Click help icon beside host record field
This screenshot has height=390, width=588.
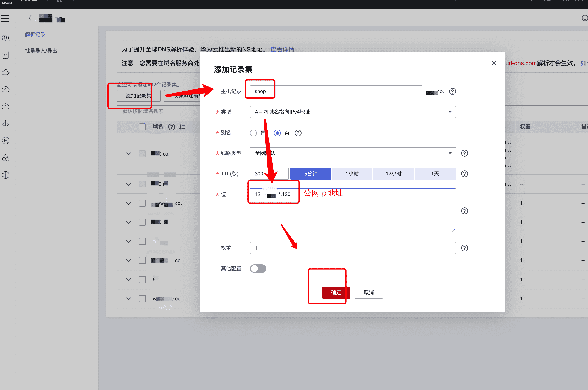[452, 92]
